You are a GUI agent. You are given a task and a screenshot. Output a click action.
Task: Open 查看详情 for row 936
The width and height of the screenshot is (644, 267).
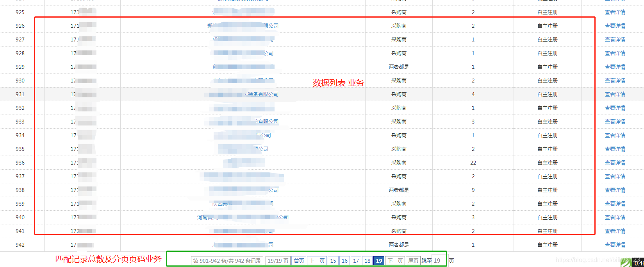tap(615, 163)
